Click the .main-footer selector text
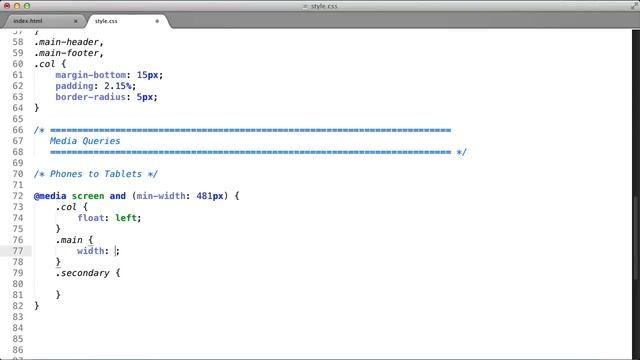 click(x=67, y=53)
